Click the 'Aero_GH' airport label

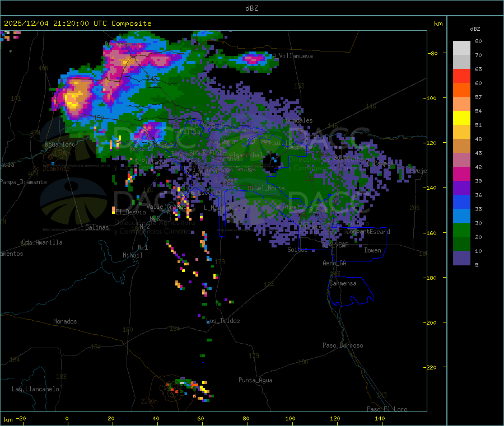click(x=335, y=263)
